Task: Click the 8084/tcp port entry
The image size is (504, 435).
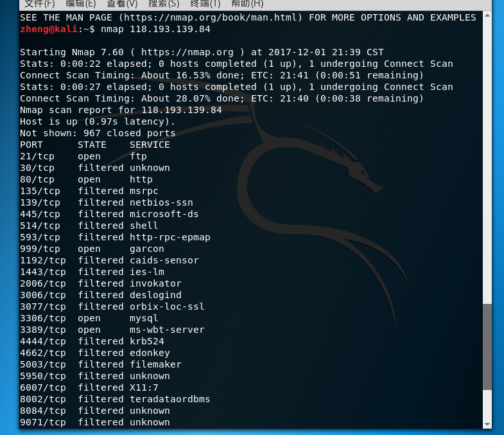Action: (x=43, y=411)
